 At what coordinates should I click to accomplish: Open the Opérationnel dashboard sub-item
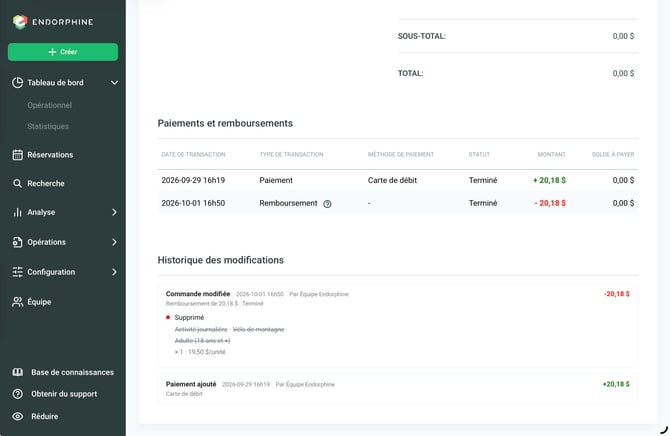[x=50, y=105]
